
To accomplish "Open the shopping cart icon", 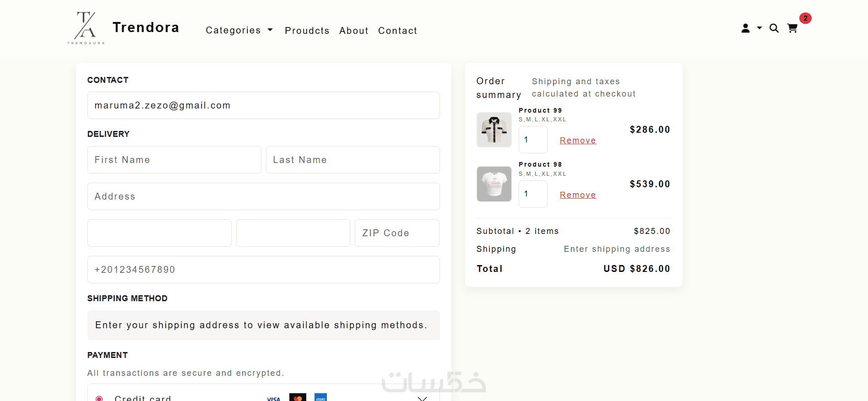I will coord(792,28).
